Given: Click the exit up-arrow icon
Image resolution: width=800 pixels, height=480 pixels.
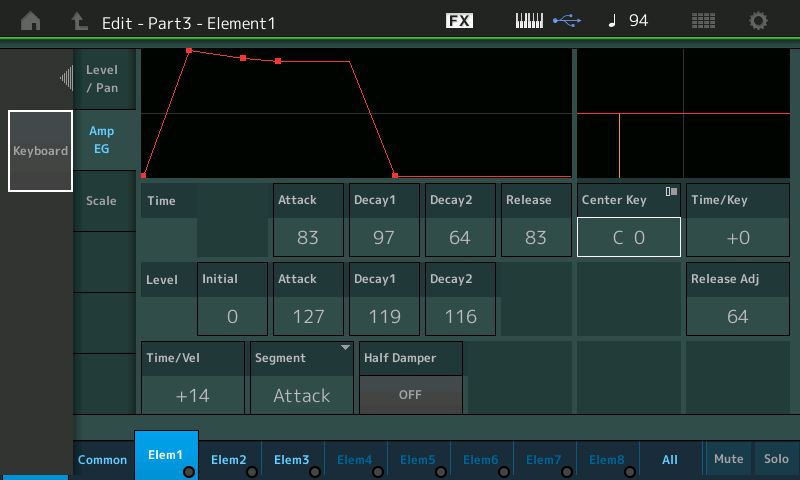Looking at the screenshot, I should (79, 21).
